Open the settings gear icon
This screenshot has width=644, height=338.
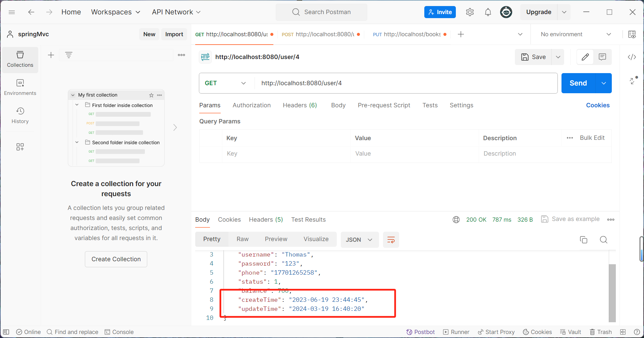[470, 12]
